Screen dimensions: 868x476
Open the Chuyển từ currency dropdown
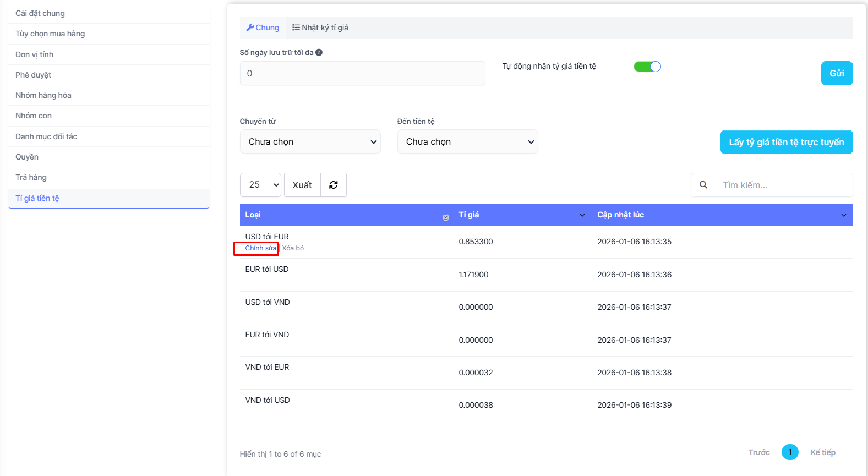point(310,142)
